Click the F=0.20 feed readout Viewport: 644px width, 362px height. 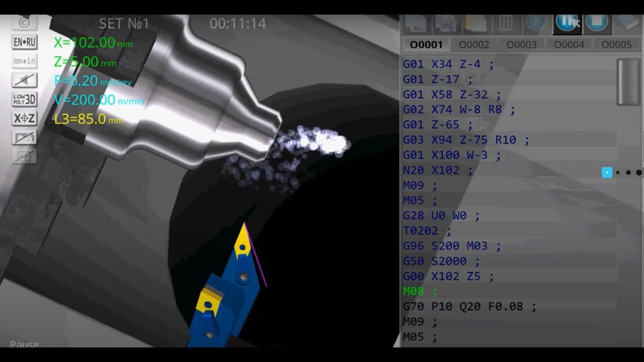pos(93,81)
